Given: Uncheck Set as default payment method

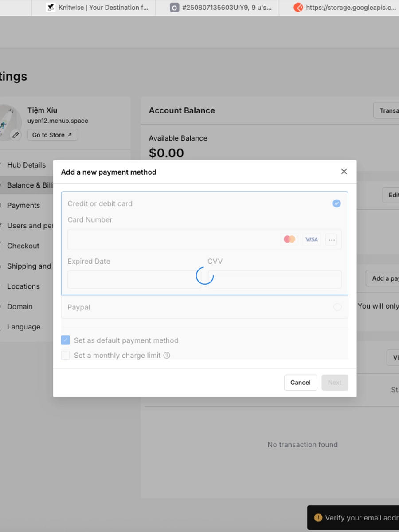Looking at the screenshot, I should coord(66,340).
